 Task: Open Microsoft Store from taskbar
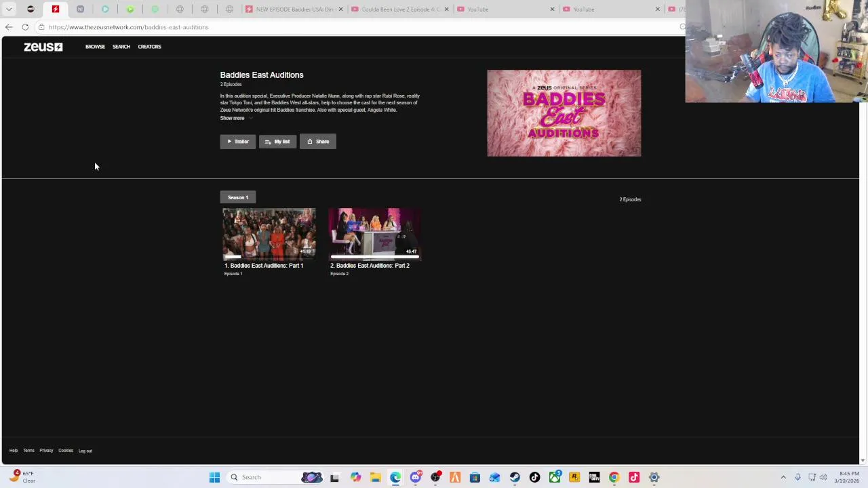475,477
